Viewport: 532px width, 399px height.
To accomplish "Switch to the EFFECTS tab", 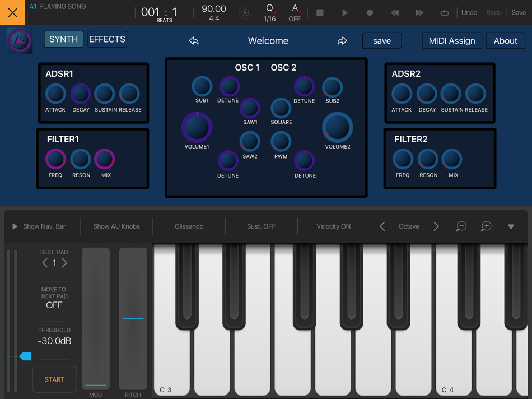I will point(107,39).
